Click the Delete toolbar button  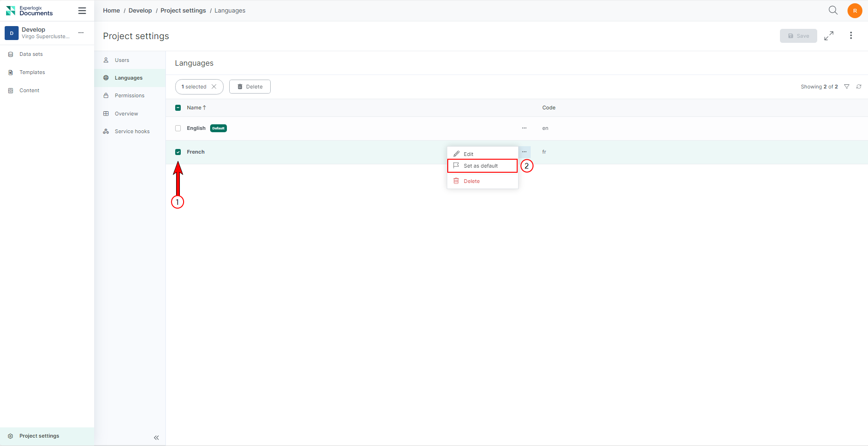[x=250, y=87]
